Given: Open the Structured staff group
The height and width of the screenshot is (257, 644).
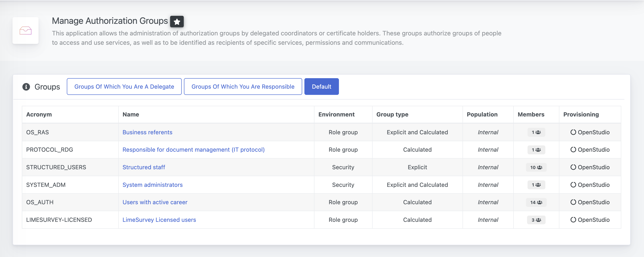Looking at the screenshot, I should (144, 167).
